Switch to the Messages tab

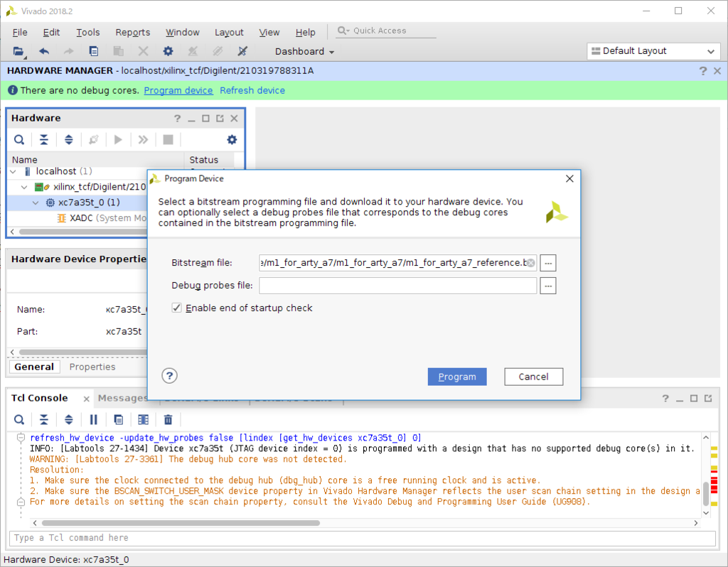point(122,398)
